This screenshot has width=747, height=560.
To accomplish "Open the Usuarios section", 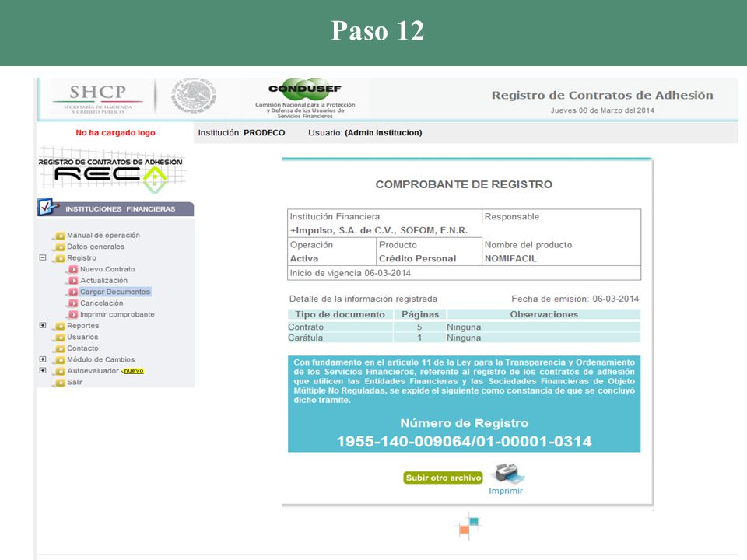I will (82, 337).
